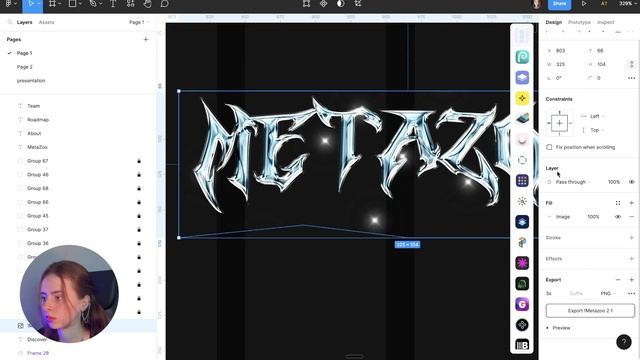Image resolution: width=640 pixels, height=360 pixels.
Task: Open the sun-shaped plugin icon
Action: coord(522,201)
